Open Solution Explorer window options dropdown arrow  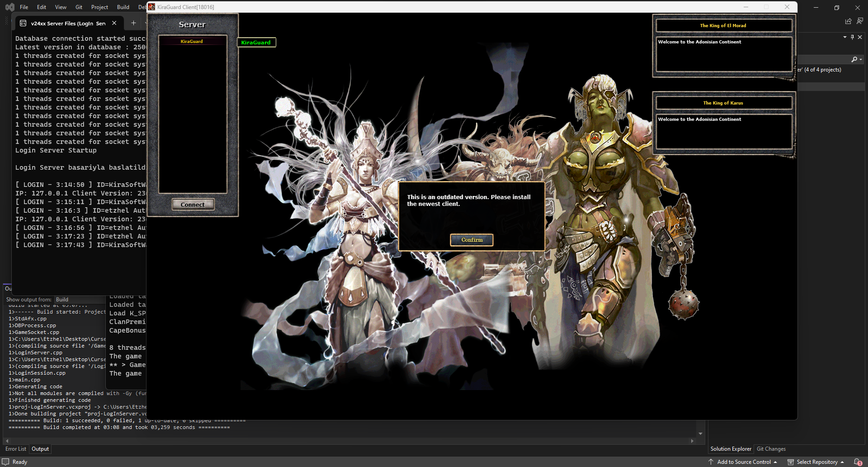click(x=844, y=37)
